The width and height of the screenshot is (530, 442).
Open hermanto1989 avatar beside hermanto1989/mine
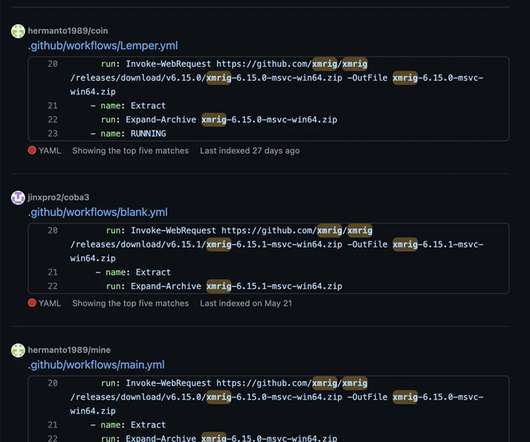tap(18, 350)
